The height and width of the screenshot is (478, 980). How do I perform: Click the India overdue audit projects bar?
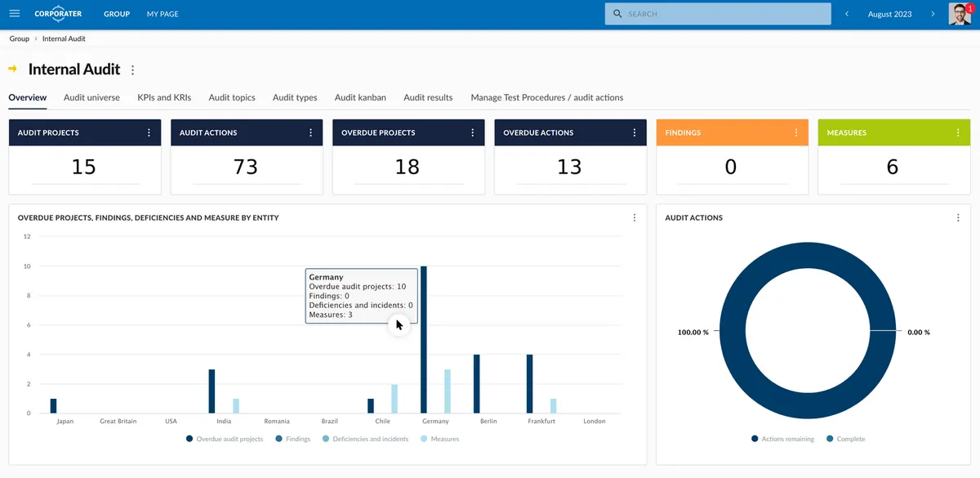(212, 391)
